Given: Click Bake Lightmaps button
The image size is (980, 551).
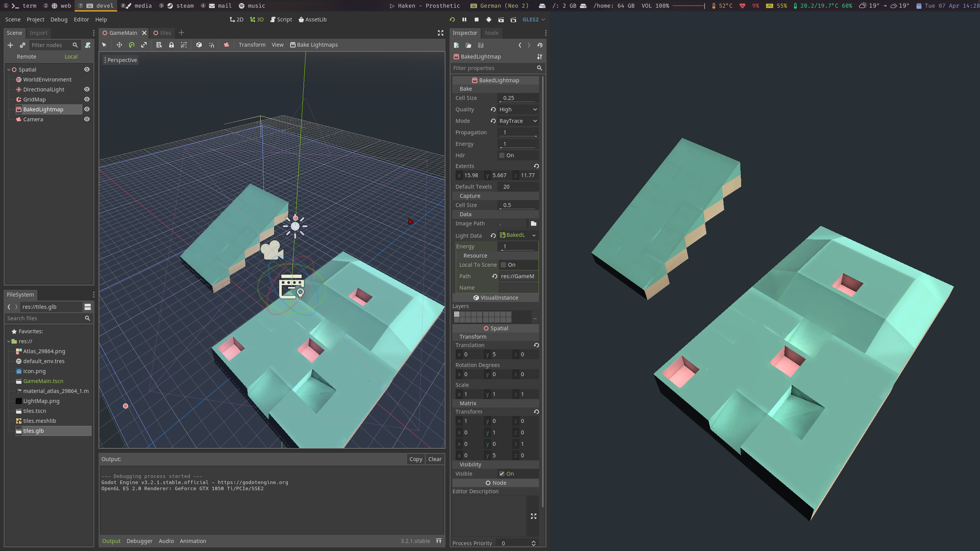Looking at the screenshot, I should (x=314, y=45).
